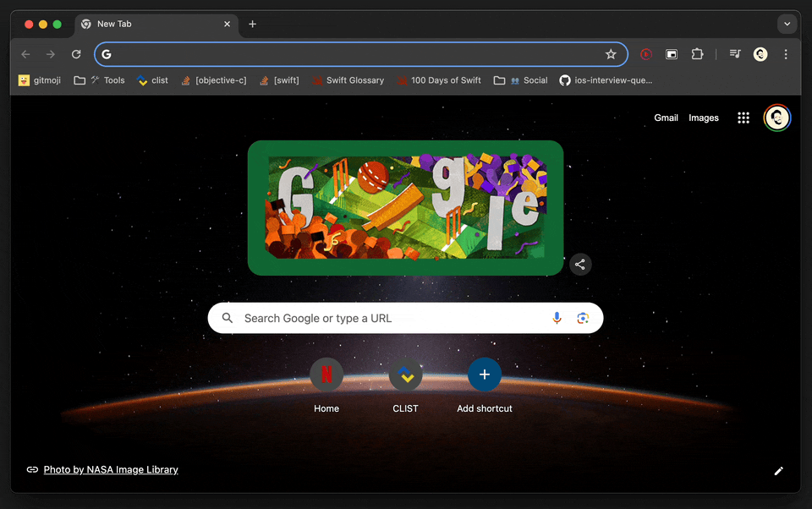Open the Swift Glossary bookmark
This screenshot has width=812, height=509.
tap(348, 80)
